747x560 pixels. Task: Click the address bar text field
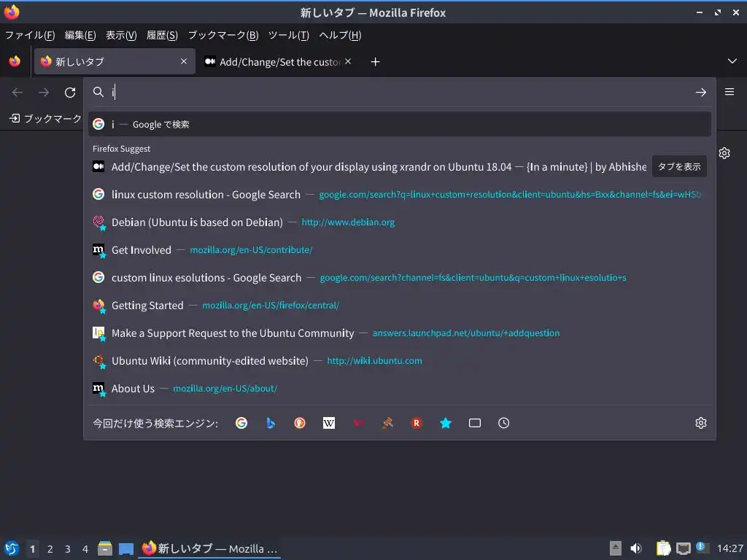click(400, 93)
